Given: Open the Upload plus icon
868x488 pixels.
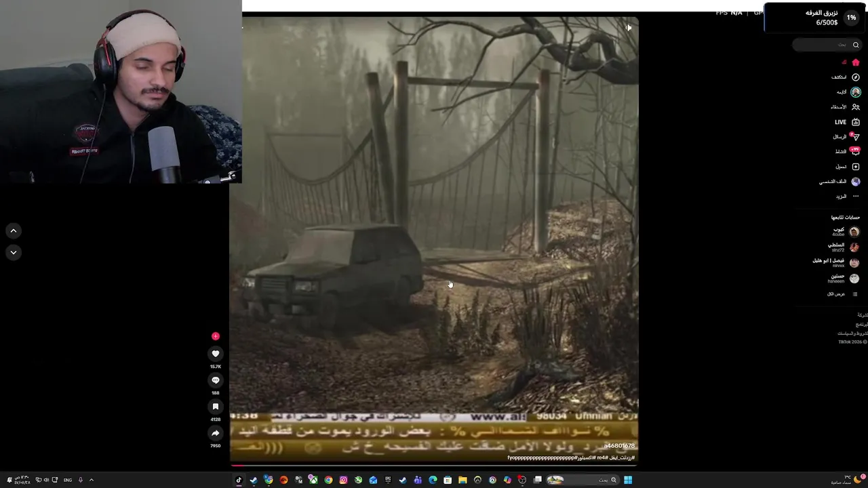Looking at the screenshot, I should coord(856,167).
